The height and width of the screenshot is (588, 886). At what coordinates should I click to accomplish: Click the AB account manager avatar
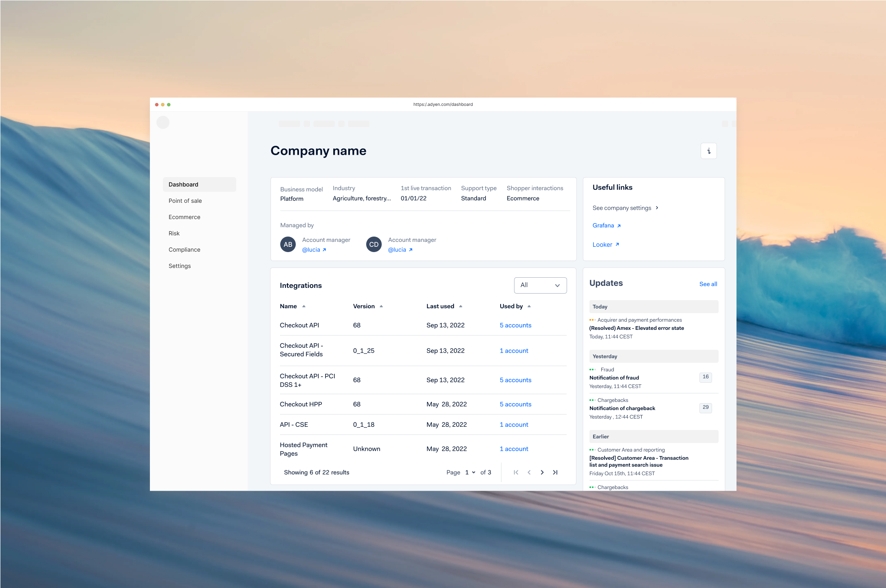point(288,245)
